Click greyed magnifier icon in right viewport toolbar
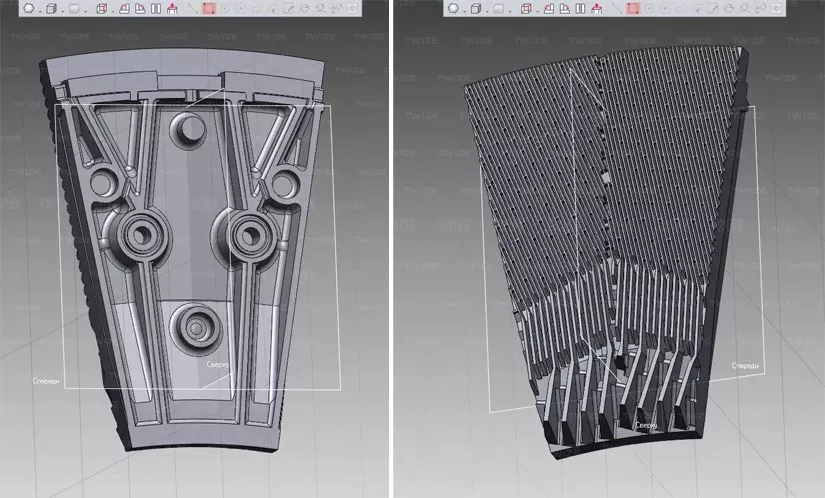This screenshot has height=498, width=825. point(745,8)
